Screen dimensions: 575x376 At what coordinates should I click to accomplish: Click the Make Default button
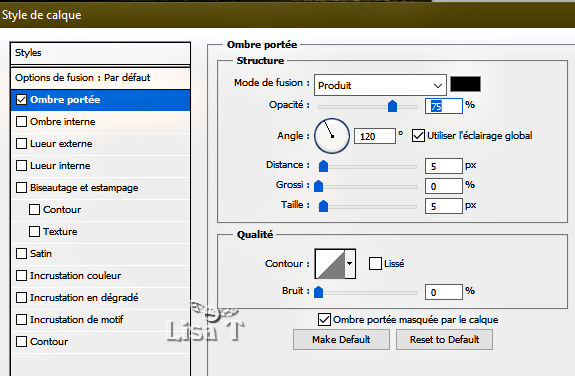[341, 340]
